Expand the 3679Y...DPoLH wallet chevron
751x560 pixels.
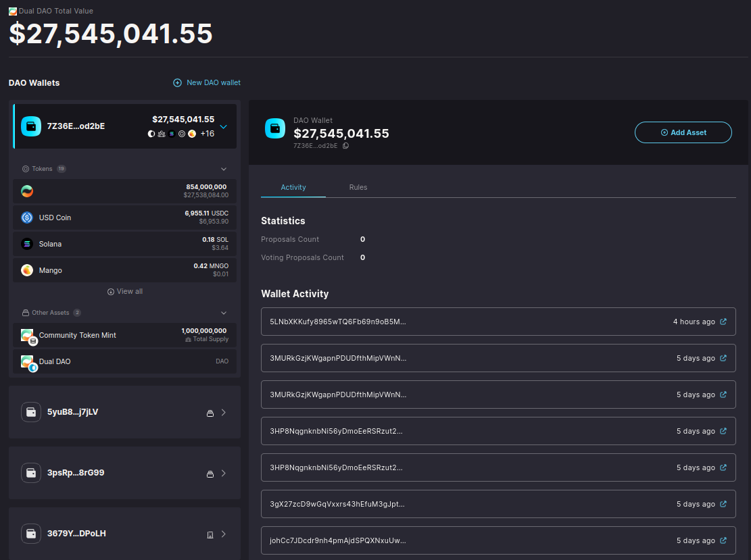pyautogui.click(x=224, y=534)
